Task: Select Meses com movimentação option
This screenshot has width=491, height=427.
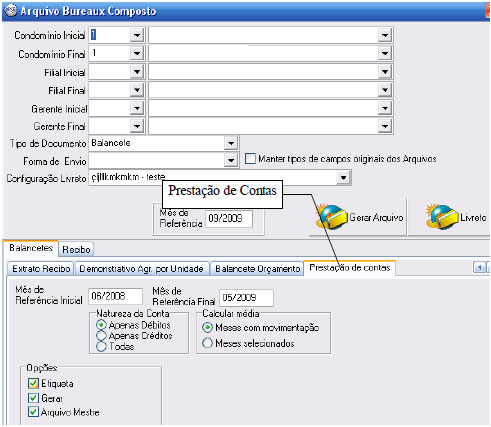Action: click(207, 327)
